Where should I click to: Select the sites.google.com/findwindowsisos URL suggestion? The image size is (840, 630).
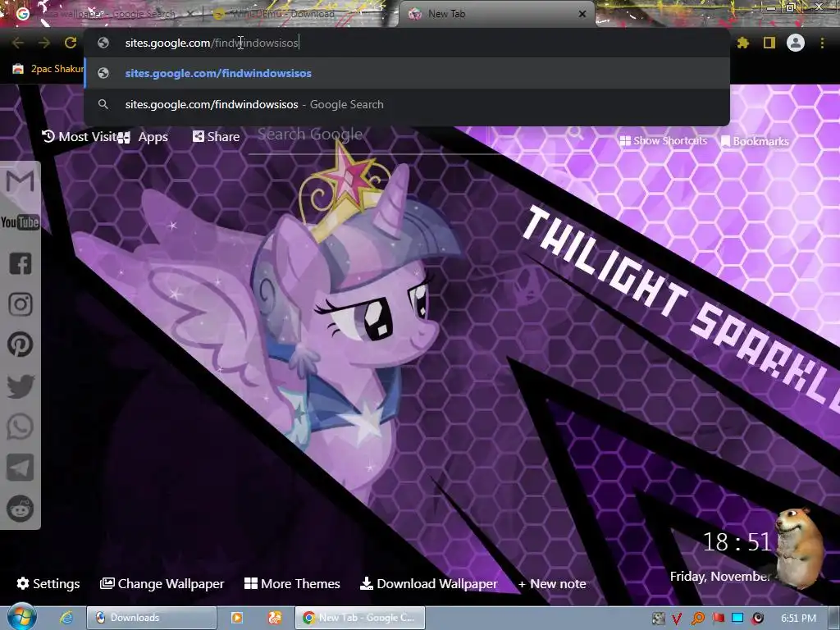[x=407, y=73]
